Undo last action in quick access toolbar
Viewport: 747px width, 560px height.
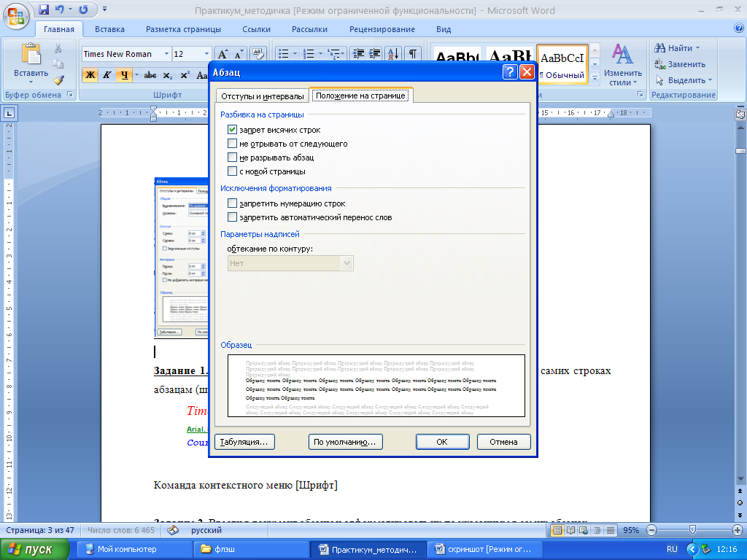tap(60, 9)
